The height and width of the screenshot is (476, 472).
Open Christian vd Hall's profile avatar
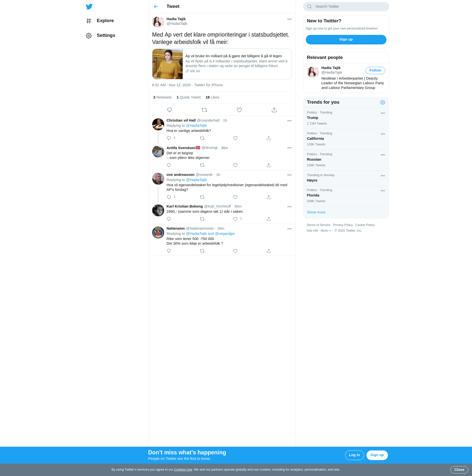(x=158, y=125)
